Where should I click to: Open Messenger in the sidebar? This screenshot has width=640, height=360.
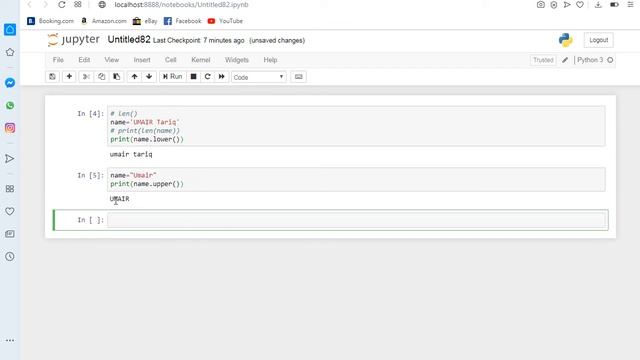(10, 83)
